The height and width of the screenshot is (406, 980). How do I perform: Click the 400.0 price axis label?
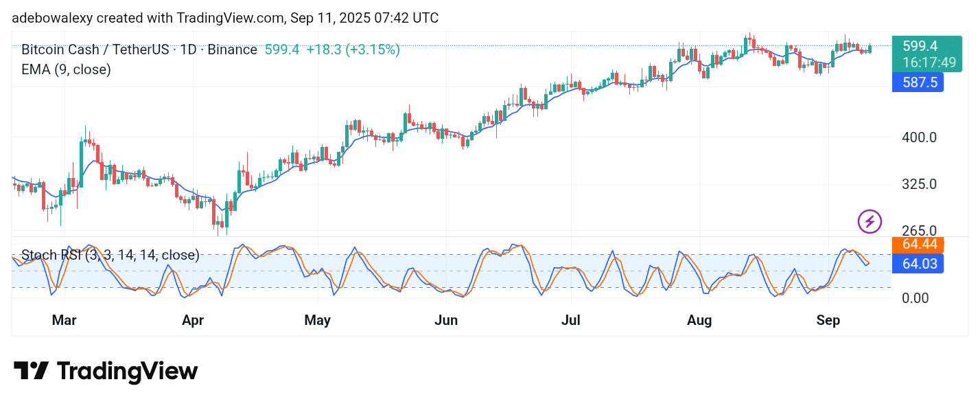920,137
